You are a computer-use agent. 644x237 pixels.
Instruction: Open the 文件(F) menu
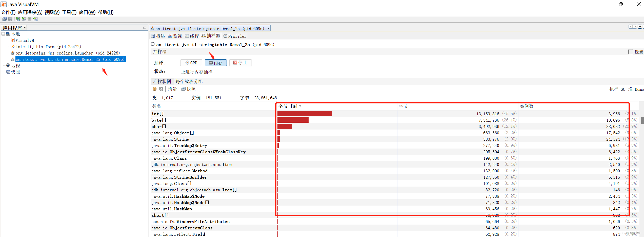(8, 12)
